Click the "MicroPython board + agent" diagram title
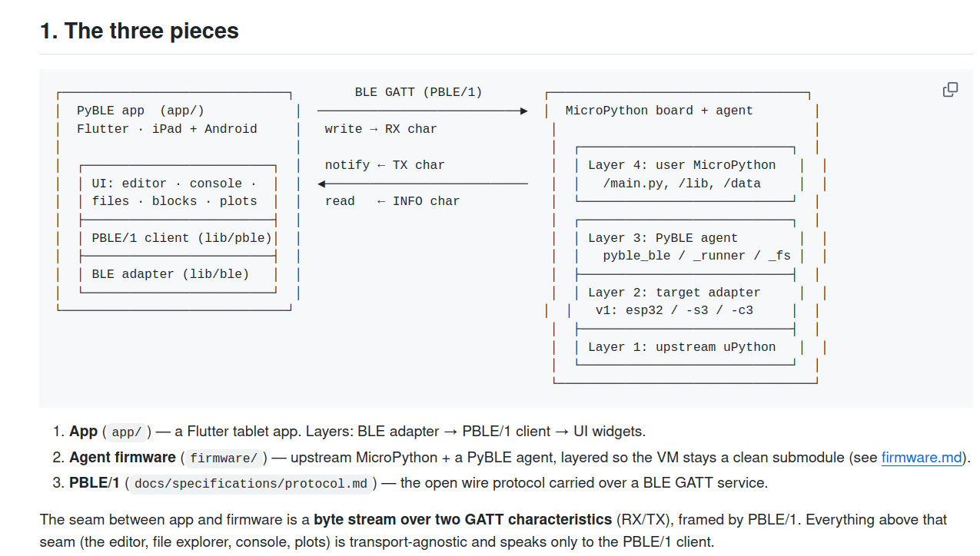Screen dimensions: 980x556 coord(659,111)
